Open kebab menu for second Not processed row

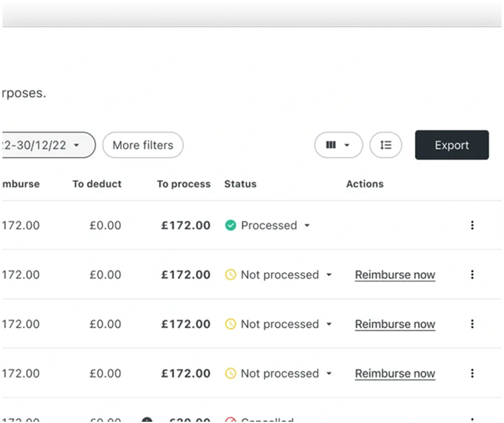[x=472, y=324]
